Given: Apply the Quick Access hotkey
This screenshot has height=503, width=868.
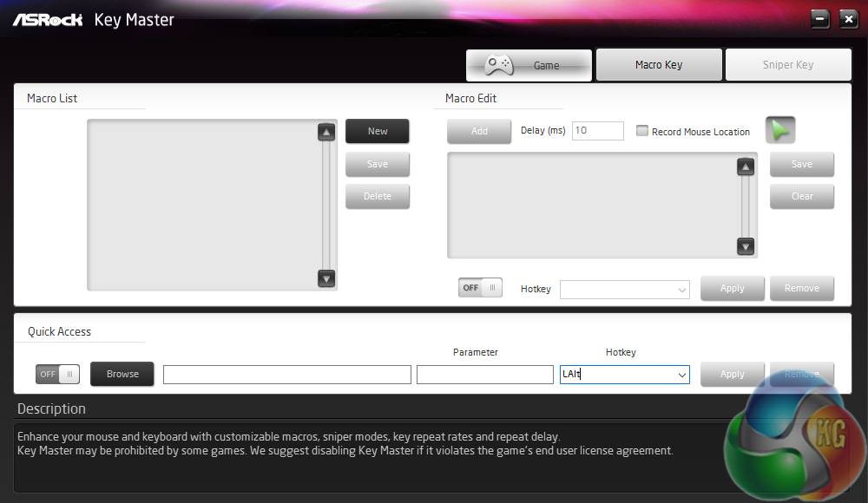Looking at the screenshot, I should tap(733, 374).
